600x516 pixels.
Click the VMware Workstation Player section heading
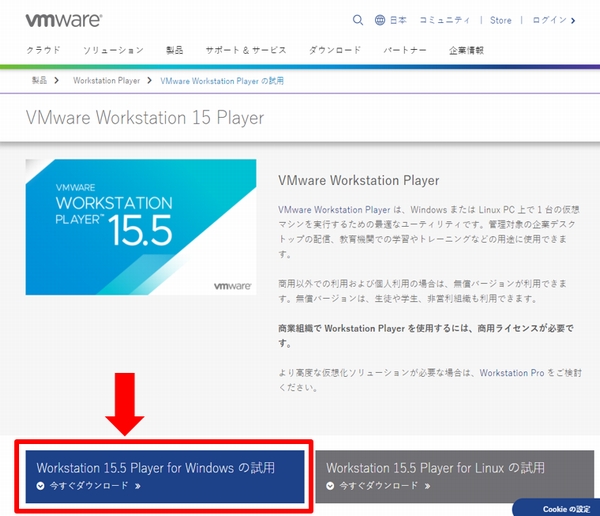click(359, 180)
